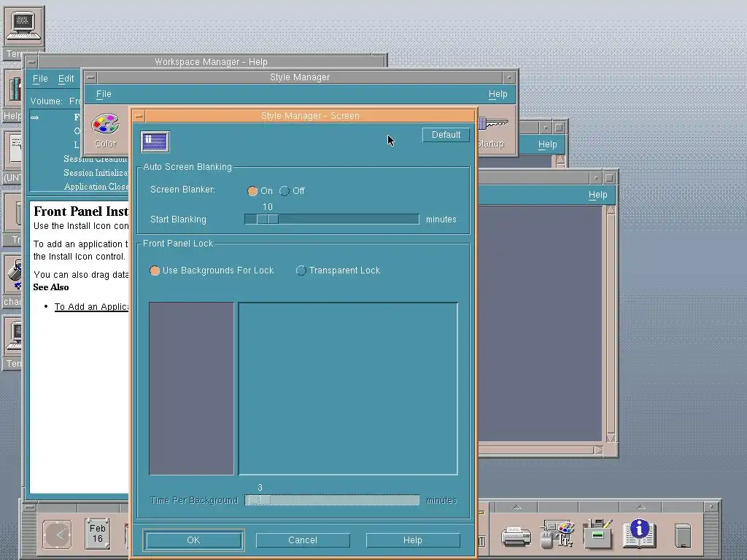Screen dimensions: 747x560
Task: Click the backgrounds list box in Front Panel Lock
Action: [192, 389]
